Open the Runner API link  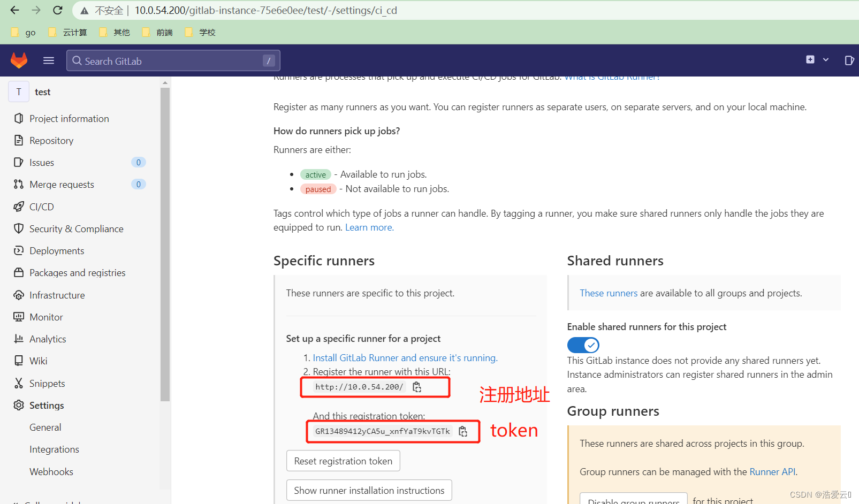(772, 471)
